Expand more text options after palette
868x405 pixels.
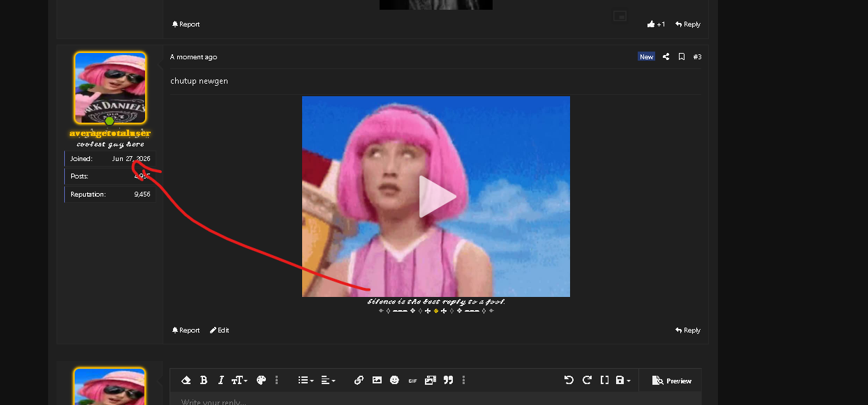coord(277,380)
